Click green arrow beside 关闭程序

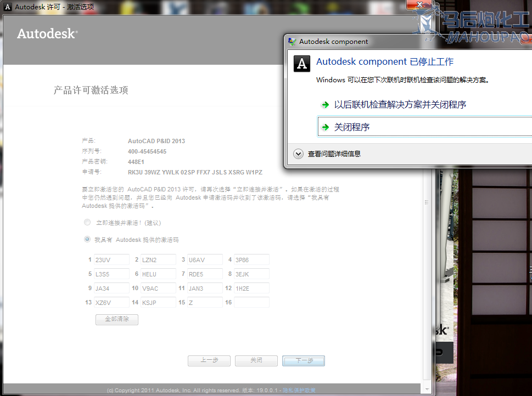[325, 127]
